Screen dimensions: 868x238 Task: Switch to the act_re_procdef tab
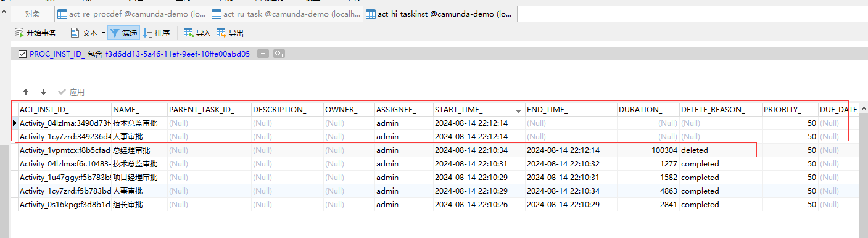tap(131, 14)
